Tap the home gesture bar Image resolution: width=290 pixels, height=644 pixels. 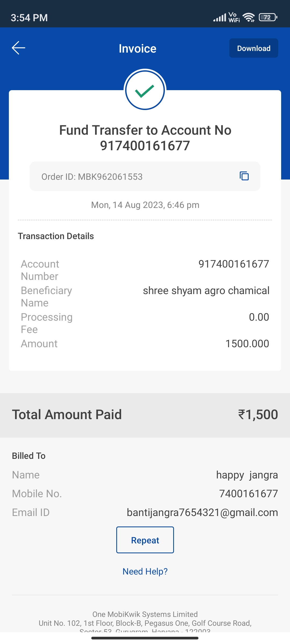[145, 638]
